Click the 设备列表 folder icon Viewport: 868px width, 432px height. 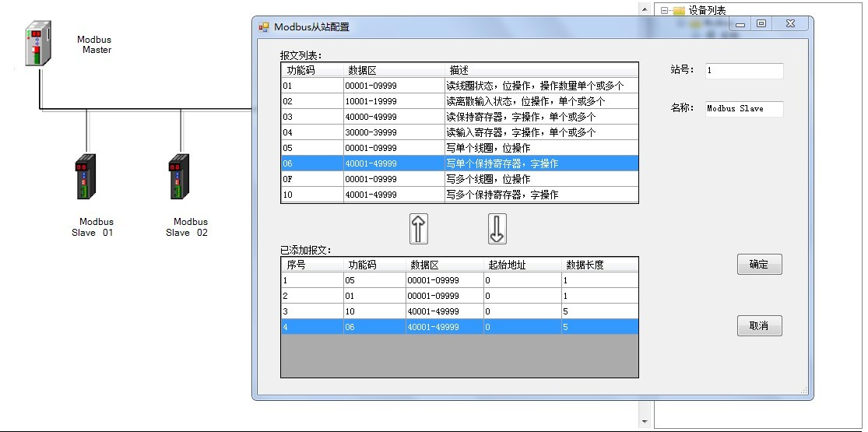click(x=678, y=11)
